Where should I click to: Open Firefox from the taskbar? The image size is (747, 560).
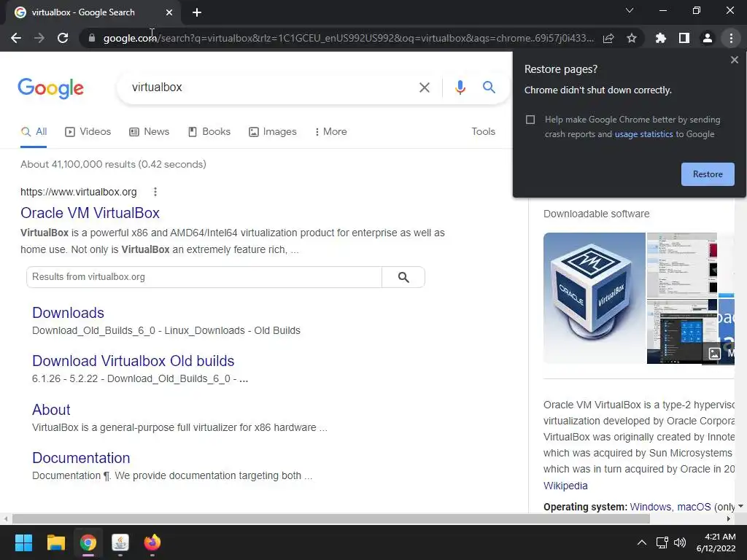152,542
